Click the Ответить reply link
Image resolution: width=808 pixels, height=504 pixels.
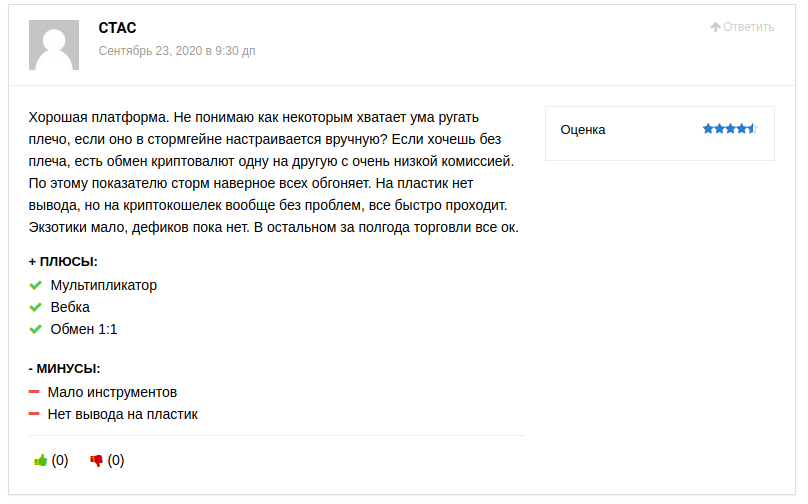pyautogui.click(x=748, y=27)
